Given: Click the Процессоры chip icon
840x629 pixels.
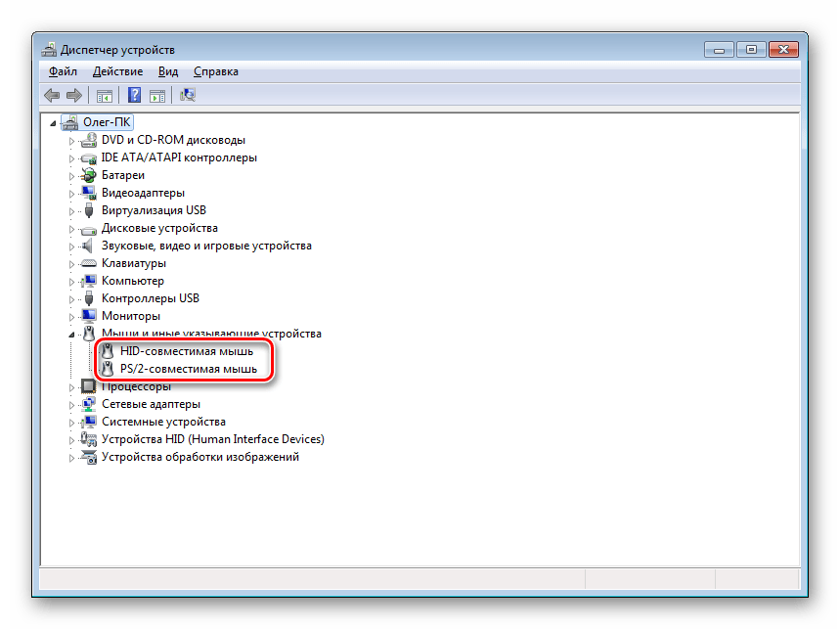Looking at the screenshot, I should tap(88, 385).
